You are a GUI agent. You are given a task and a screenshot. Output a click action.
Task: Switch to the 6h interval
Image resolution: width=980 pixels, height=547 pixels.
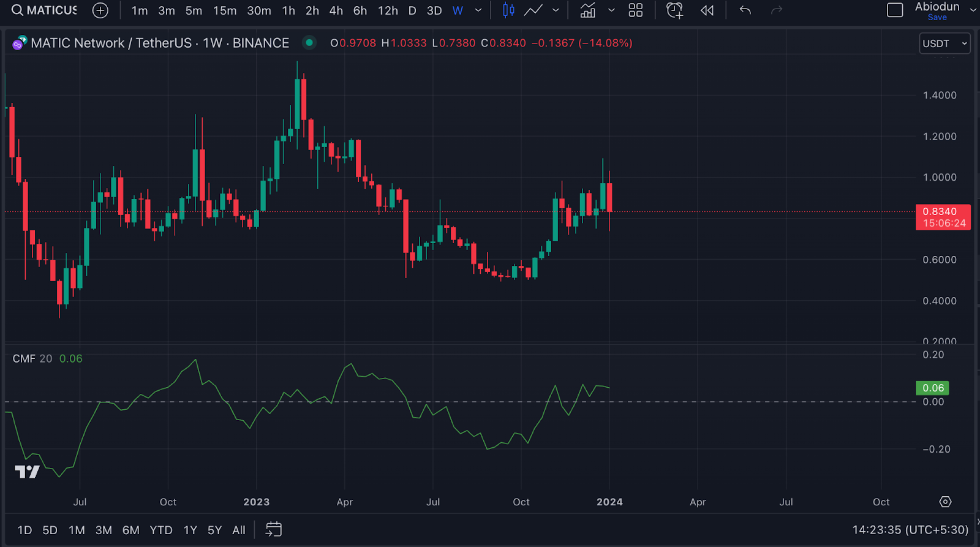tap(360, 10)
